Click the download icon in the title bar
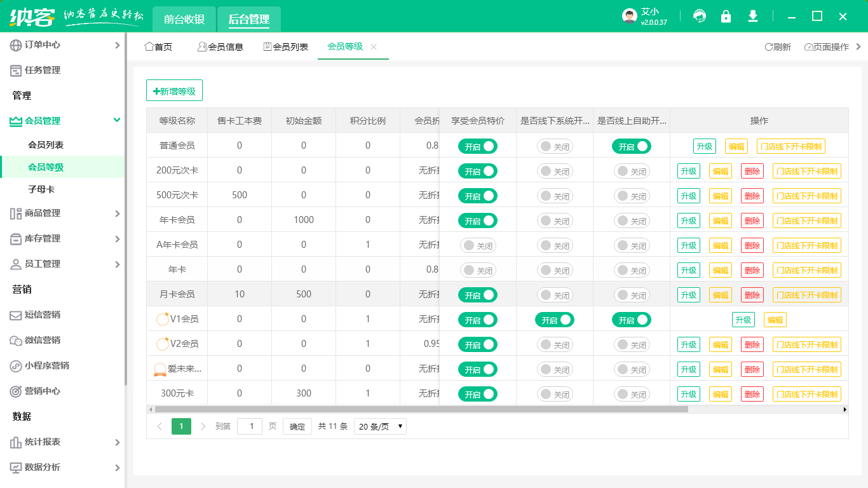 point(753,17)
